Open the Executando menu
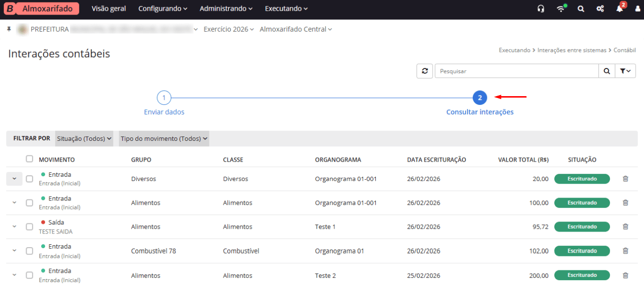644x285 pixels. (286, 9)
